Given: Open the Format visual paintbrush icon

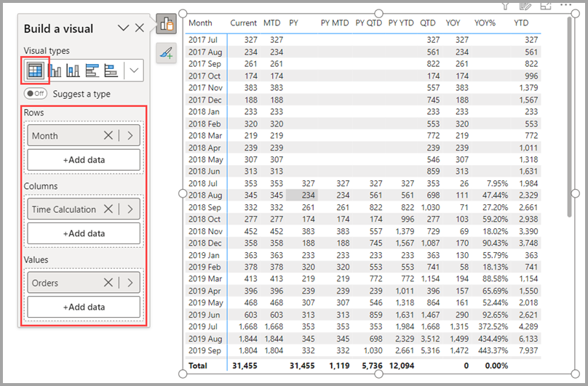Looking at the screenshot, I should 167,53.
